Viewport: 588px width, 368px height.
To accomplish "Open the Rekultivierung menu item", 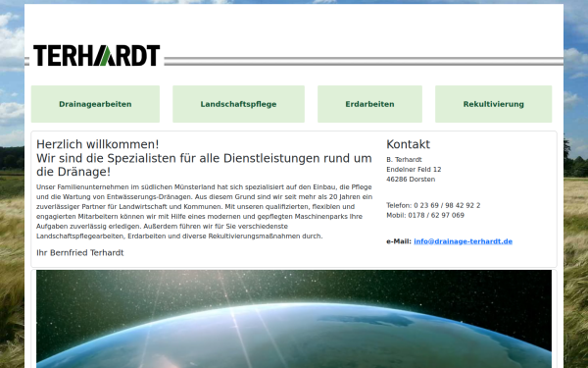I will [x=494, y=104].
